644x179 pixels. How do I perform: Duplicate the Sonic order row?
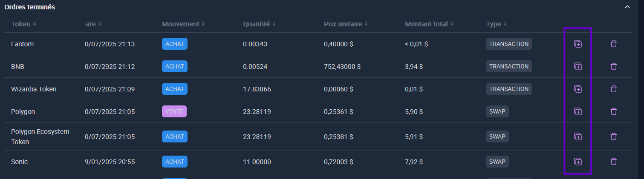tap(578, 162)
